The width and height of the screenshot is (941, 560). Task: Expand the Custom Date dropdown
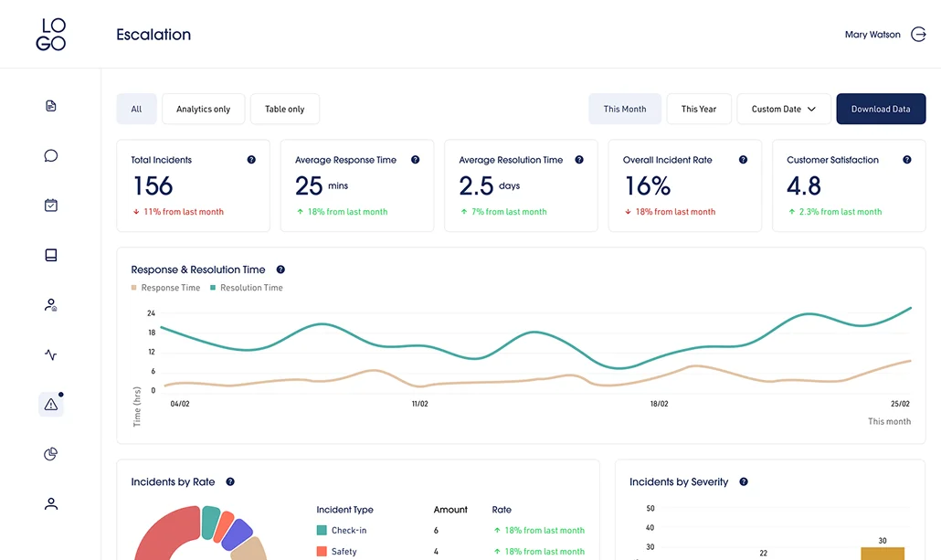click(x=783, y=109)
